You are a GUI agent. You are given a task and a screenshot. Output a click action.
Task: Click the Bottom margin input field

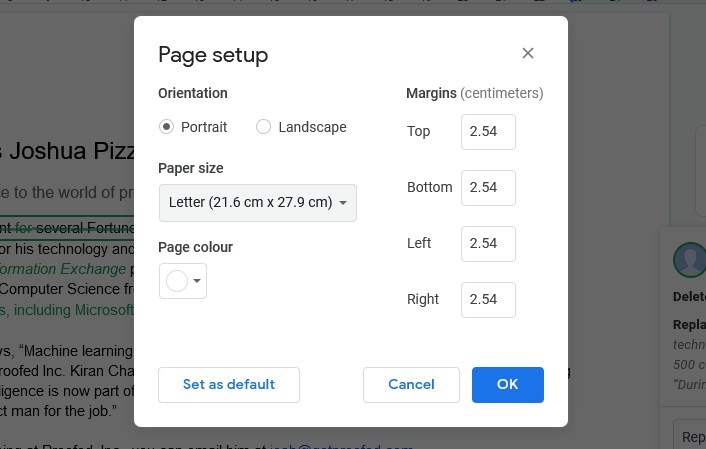[x=488, y=188]
